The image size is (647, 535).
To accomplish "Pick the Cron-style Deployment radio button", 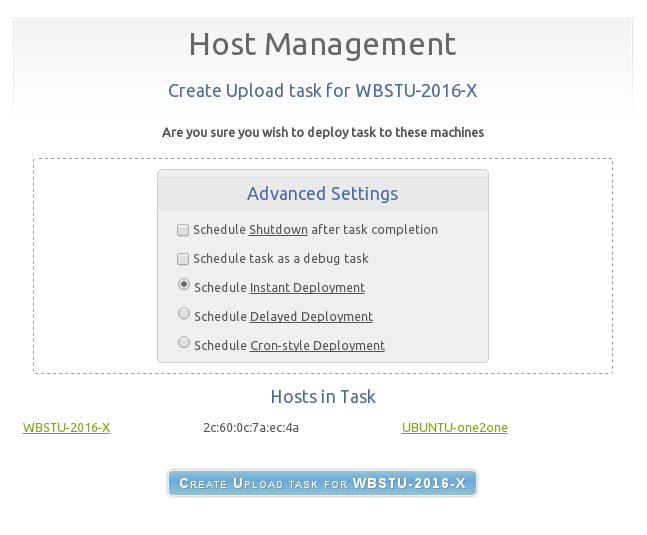I will pyautogui.click(x=184, y=343).
